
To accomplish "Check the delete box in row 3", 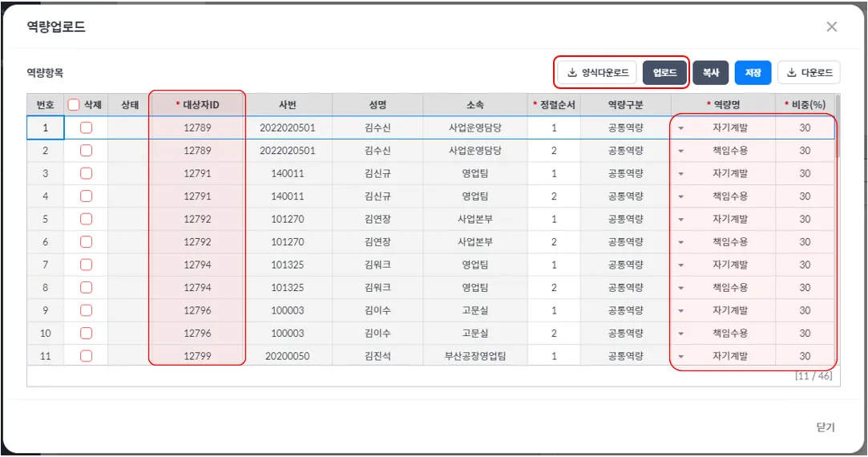I will [86, 173].
